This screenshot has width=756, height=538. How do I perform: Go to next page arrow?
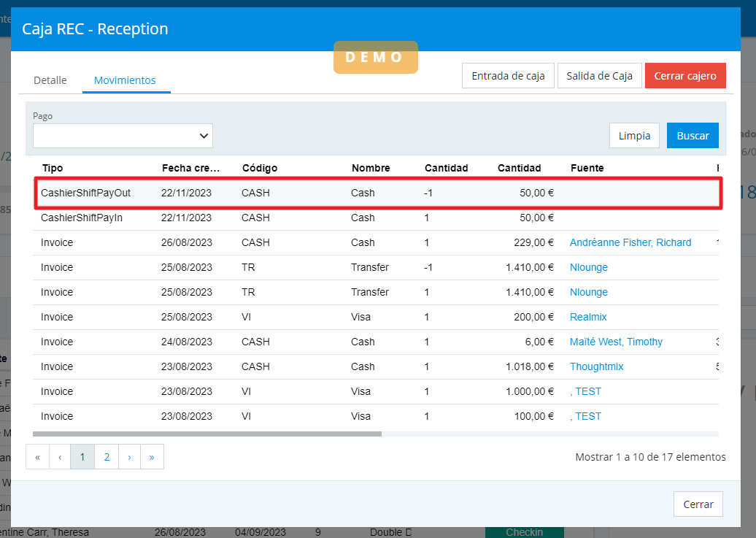tap(129, 457)
